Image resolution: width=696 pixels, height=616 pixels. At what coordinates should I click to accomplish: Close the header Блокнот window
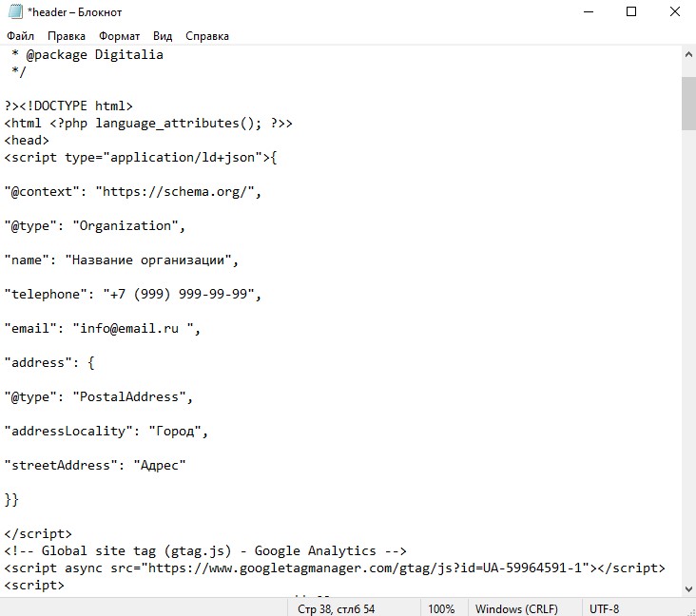tap(675, 12)
